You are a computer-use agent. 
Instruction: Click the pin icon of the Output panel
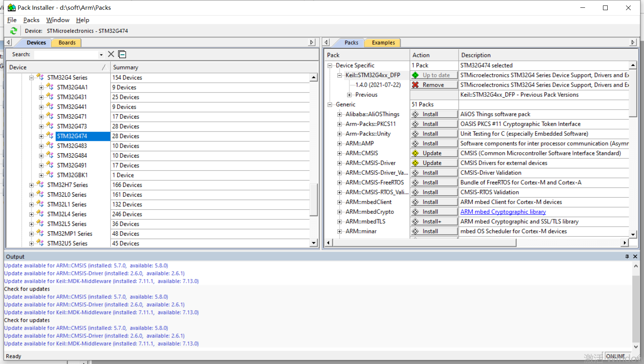pyautogui.click(x=627, y=256)
